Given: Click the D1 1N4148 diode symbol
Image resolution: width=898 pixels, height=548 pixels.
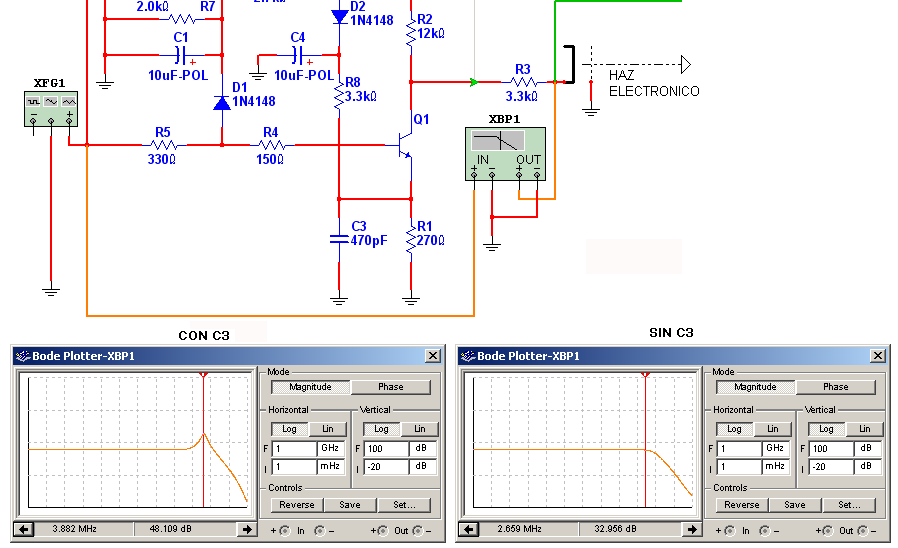Looking at the screenshot, I should click(x=222, y=102).
